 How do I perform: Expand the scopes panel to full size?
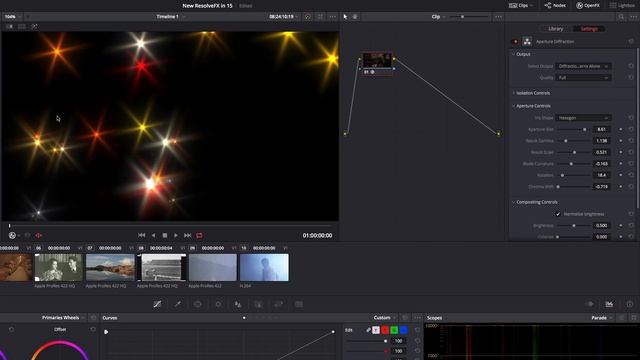[633, 318]
